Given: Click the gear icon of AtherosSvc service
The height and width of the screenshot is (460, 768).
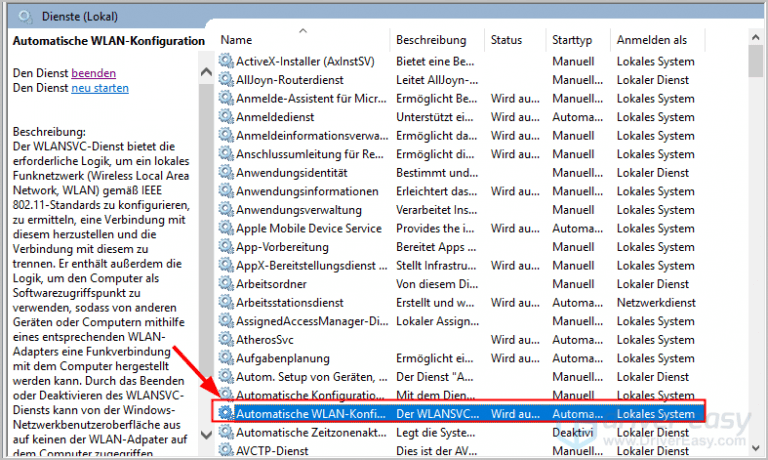Looking at the screenshot, I should point(226,340).
